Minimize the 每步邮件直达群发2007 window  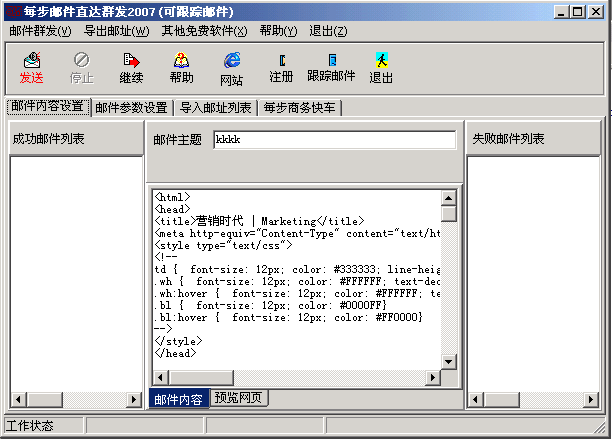point(561,12)
